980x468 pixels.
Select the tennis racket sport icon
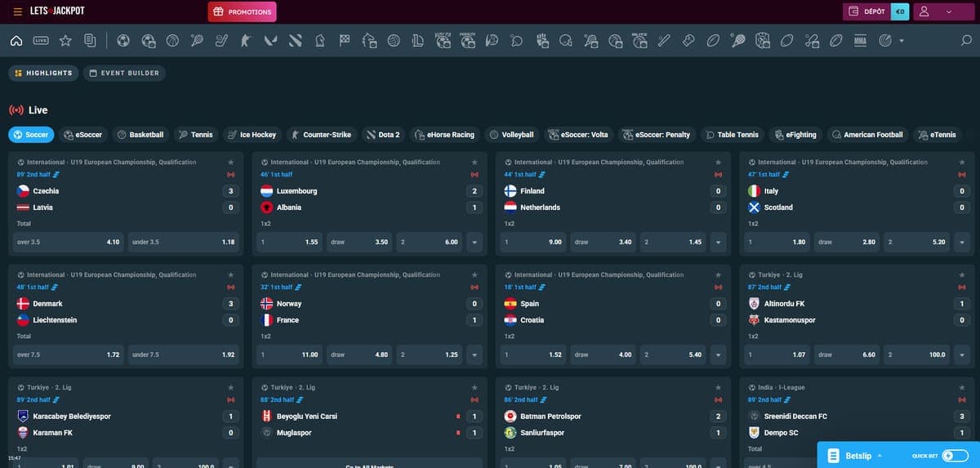click(x=197, y=40)
